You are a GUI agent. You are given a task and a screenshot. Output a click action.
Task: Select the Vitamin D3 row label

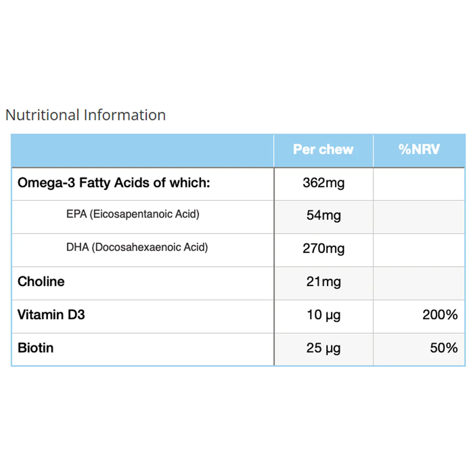51,315
